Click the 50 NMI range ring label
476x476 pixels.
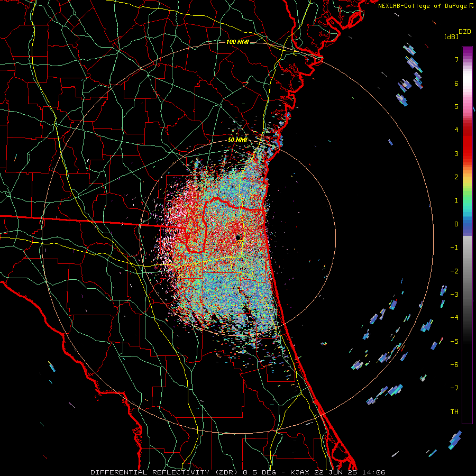tap(237, 140)
